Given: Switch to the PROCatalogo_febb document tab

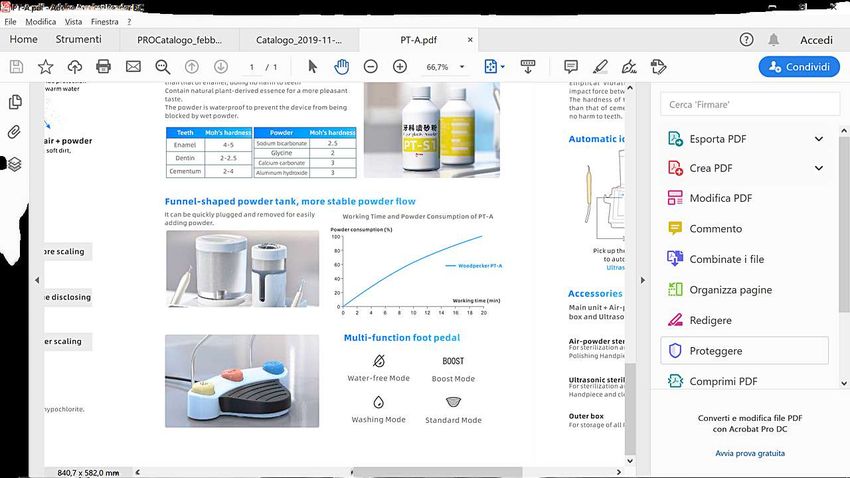Looking at the screenshot, I should [x=179, y=40].
